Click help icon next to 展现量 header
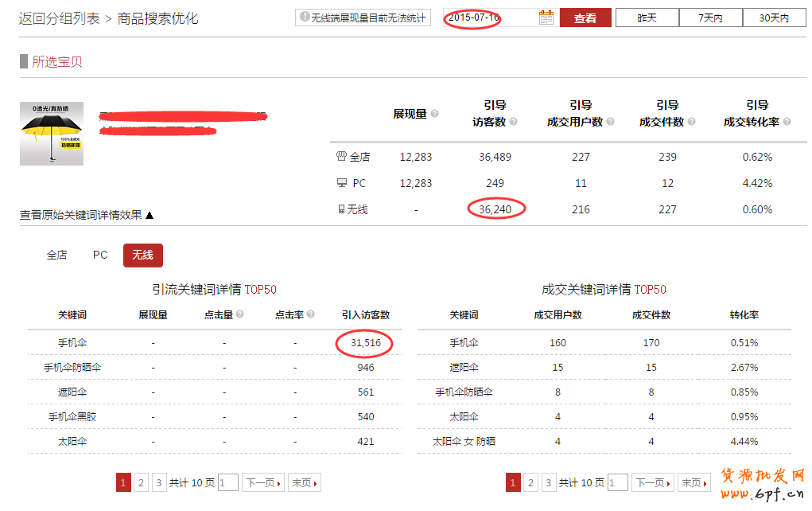This screenshot has width=812, height=511. [434, 114]
